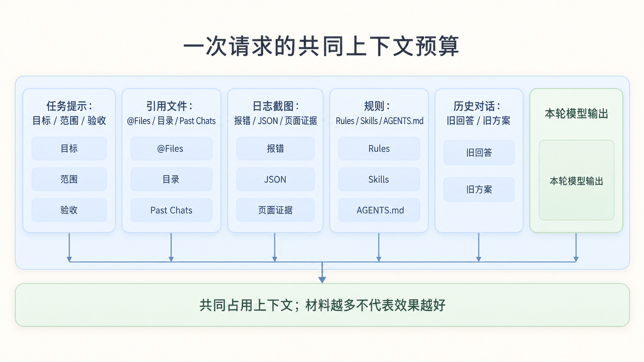This screenshot has height=362, width=644.
Task: Click the 任务提示: card heading
Action: point(69,106)
